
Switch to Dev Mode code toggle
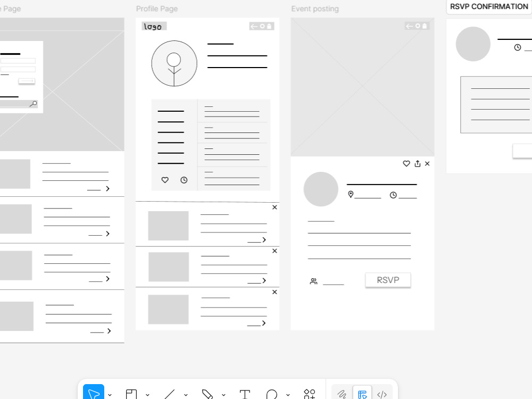pos(382,394)
